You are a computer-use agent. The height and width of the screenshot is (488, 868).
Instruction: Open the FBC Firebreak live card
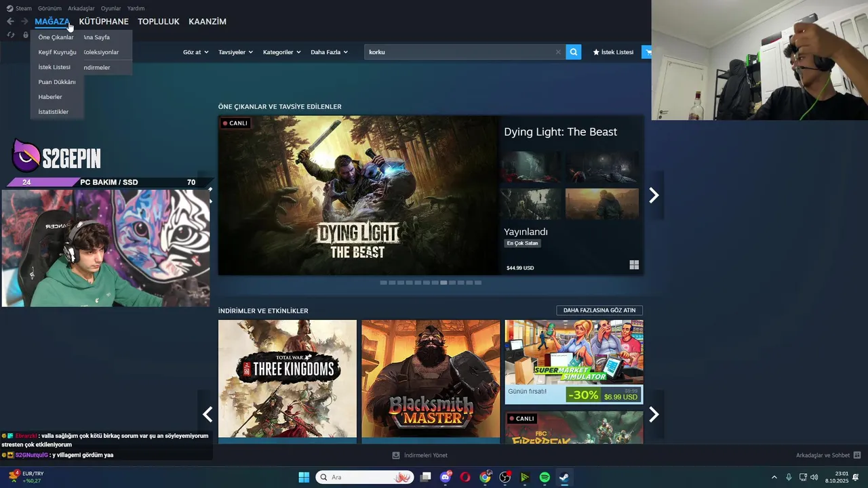click(574, 428)
